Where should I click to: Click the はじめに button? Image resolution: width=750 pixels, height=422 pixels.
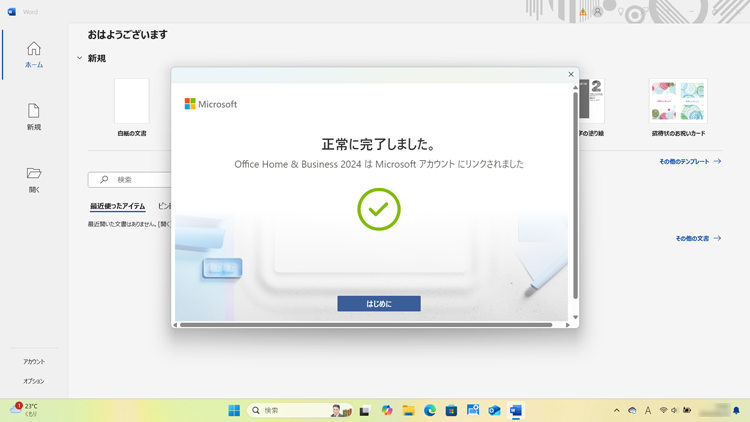[379, 303]
